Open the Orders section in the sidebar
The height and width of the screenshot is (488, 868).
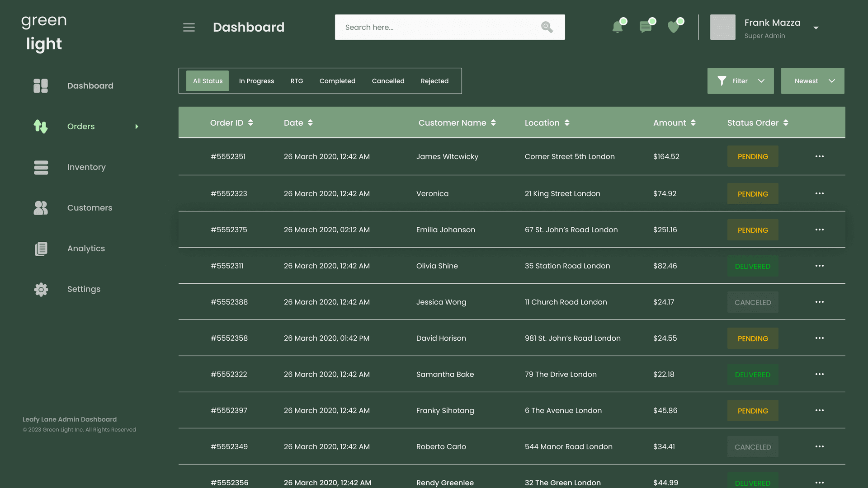point(41,127)
